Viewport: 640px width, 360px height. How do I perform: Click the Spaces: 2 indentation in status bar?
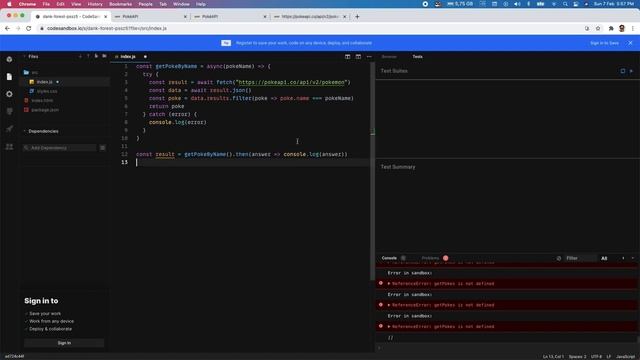(x=577, y=357)
